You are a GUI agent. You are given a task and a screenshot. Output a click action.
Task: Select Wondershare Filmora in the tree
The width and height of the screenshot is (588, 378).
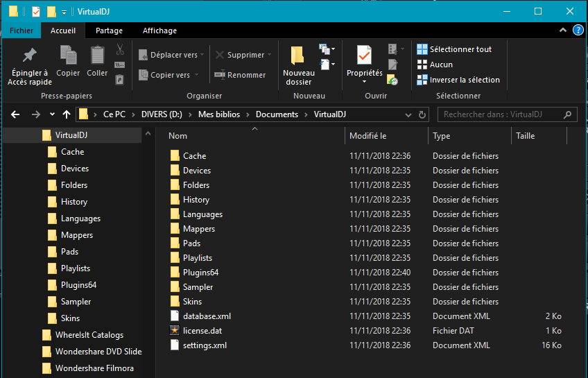point(94,368)
